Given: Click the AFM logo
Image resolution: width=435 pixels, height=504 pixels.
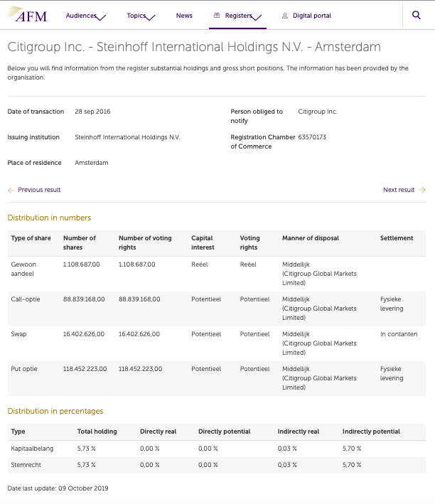Looking at the screenshot, I should pos(28,14).
